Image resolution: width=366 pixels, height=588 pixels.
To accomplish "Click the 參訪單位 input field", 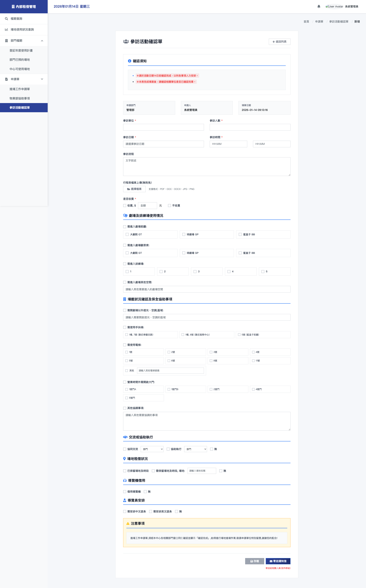I will pos(163,127).
